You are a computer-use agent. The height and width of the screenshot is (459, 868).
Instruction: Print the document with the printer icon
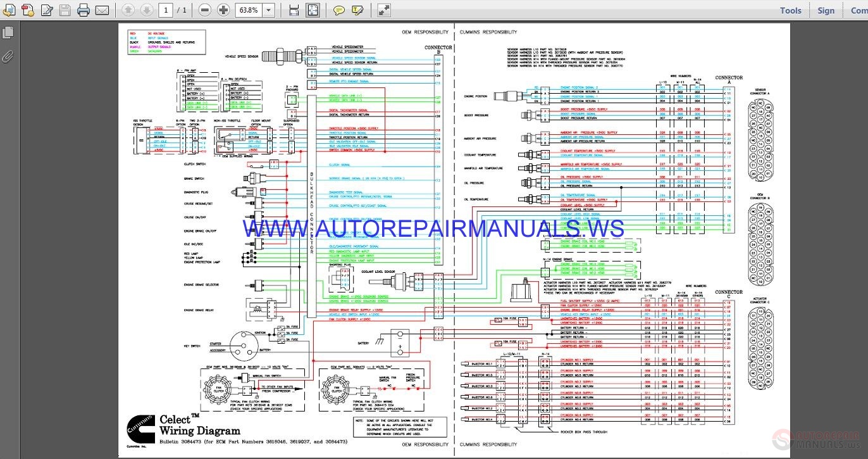(83, 10)
